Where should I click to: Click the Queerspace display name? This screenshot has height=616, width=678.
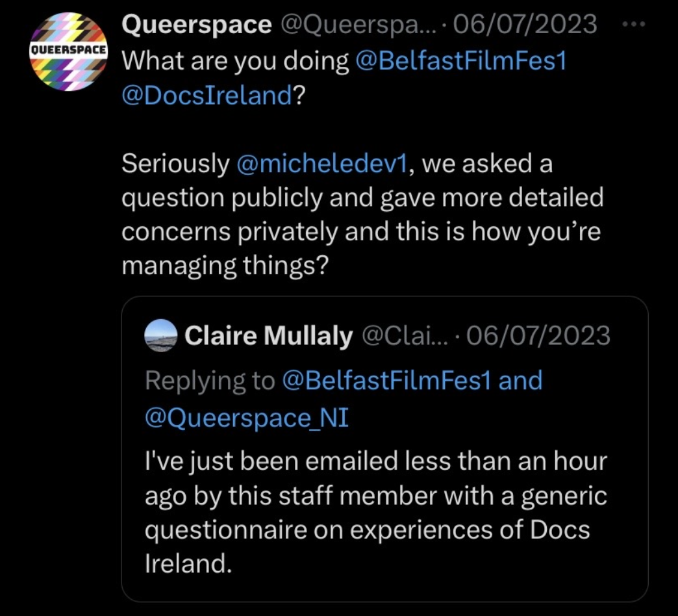click(x=197, y=25)
